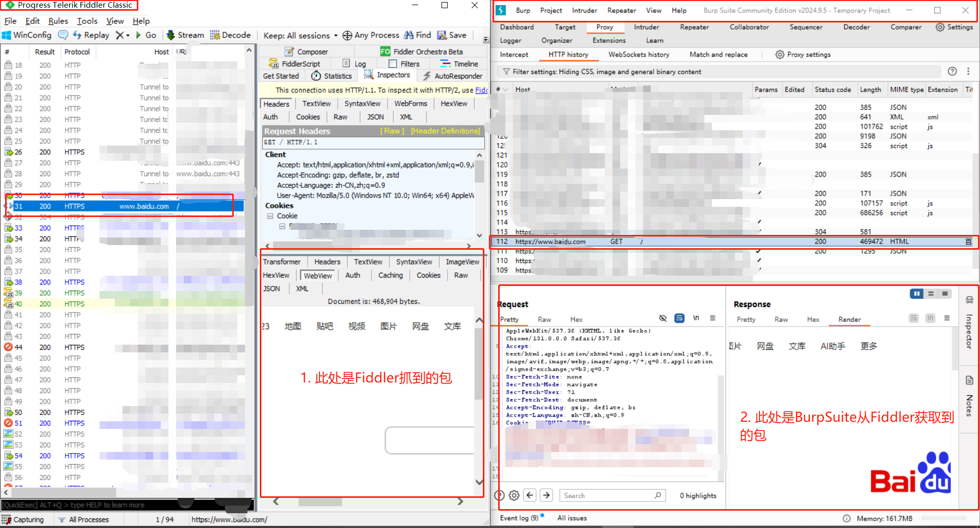Toggle line wrap icon in Request pane
Viewport: 980px width, 528px height.
pos(679,318)
